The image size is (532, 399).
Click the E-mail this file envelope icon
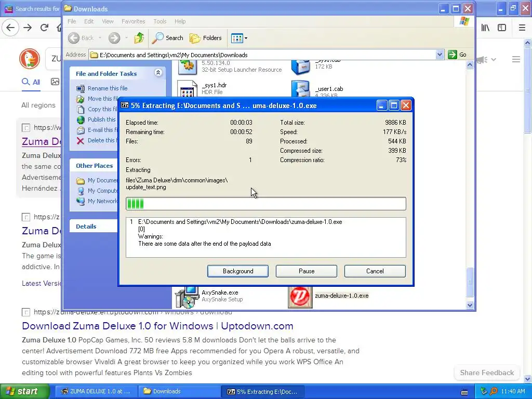pos(81,130)
